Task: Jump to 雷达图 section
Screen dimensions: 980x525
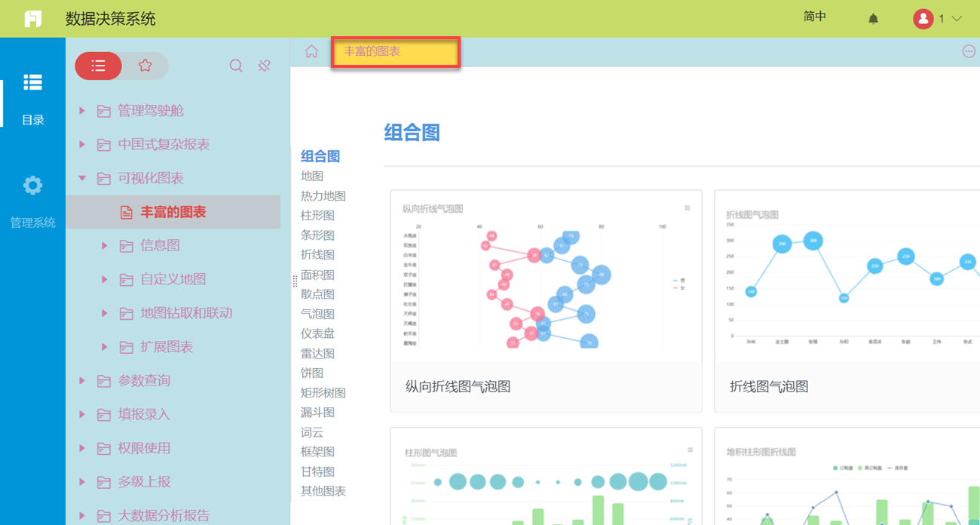Action: pos(317,353)
